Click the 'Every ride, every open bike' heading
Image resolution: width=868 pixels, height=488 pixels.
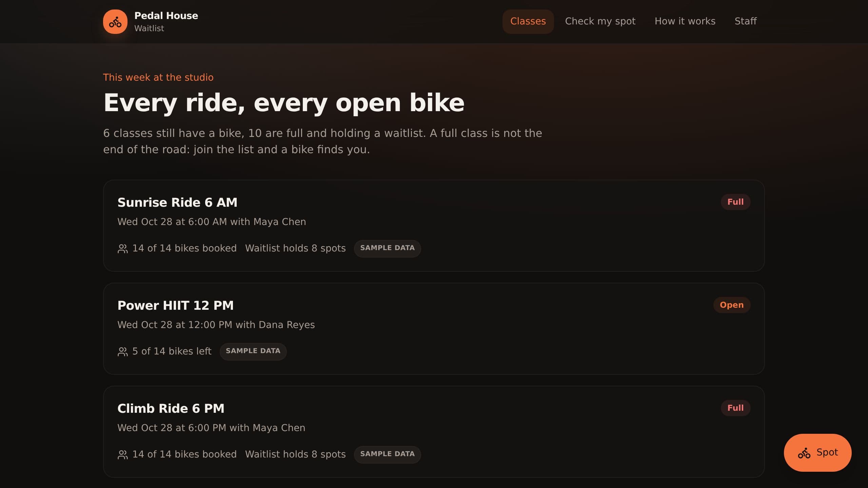(284, 103)
